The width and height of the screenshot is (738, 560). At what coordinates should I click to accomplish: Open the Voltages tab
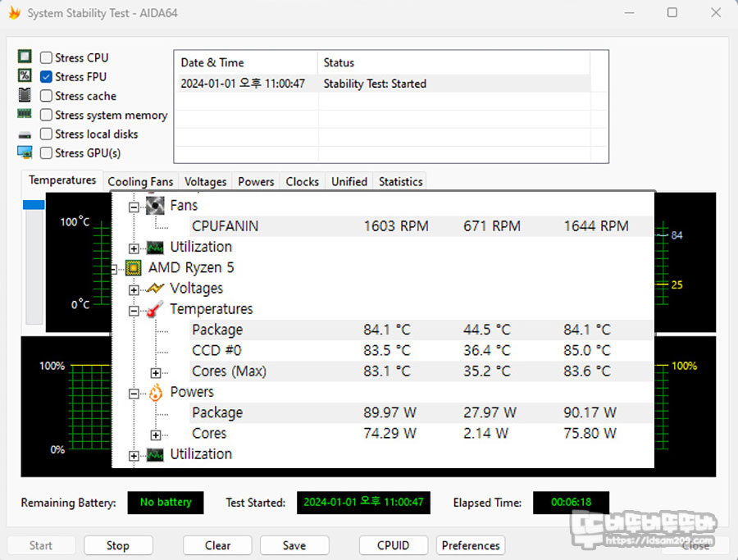point(205,182)
